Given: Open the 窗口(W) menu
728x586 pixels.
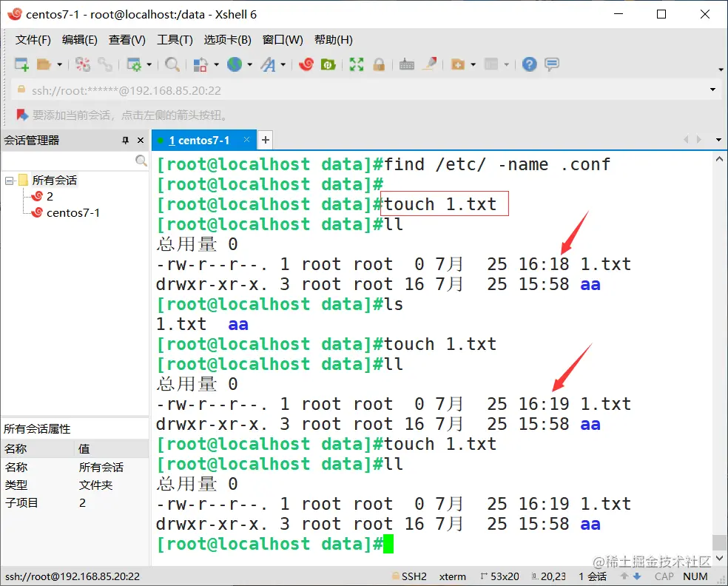Looking at the screenshot, I should point(283,39).
